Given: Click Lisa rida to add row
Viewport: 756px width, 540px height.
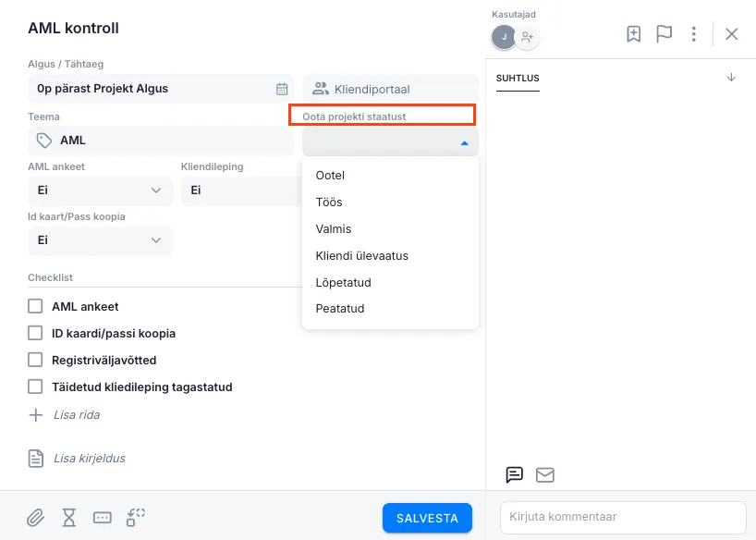Looking at the screenshot, I should pyautogui.click(x=76, y=415).
